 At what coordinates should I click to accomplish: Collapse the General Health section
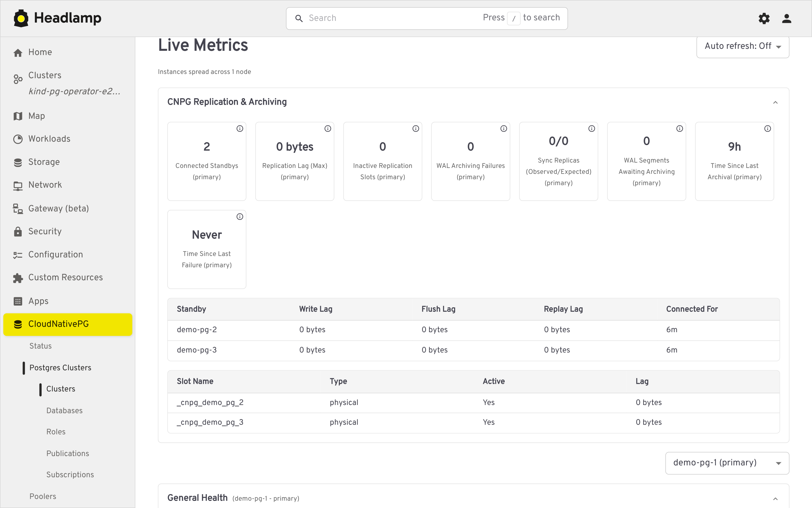775,499
